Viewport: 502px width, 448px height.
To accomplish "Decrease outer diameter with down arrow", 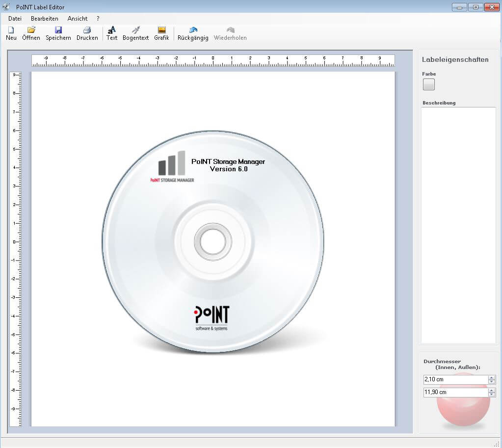I will pos(492,395).
